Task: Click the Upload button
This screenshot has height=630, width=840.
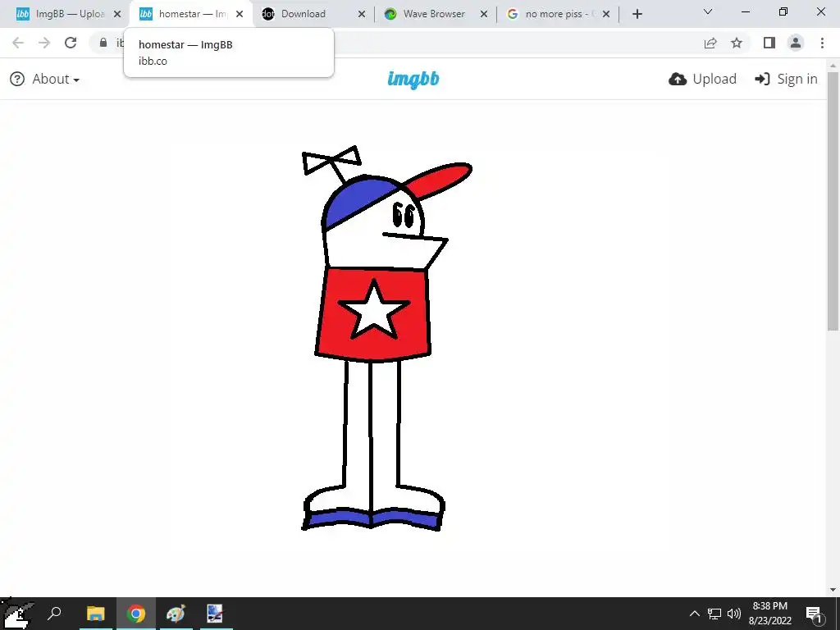Action: 702,79
